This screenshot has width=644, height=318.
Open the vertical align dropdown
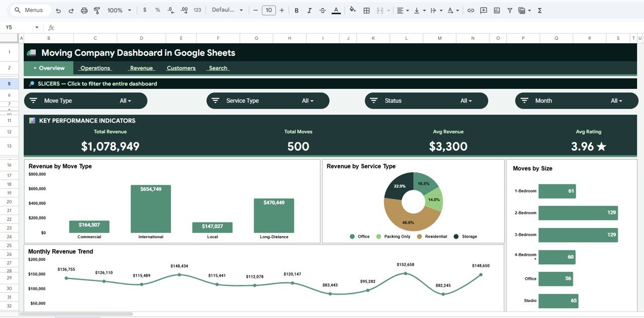point(419,10)
